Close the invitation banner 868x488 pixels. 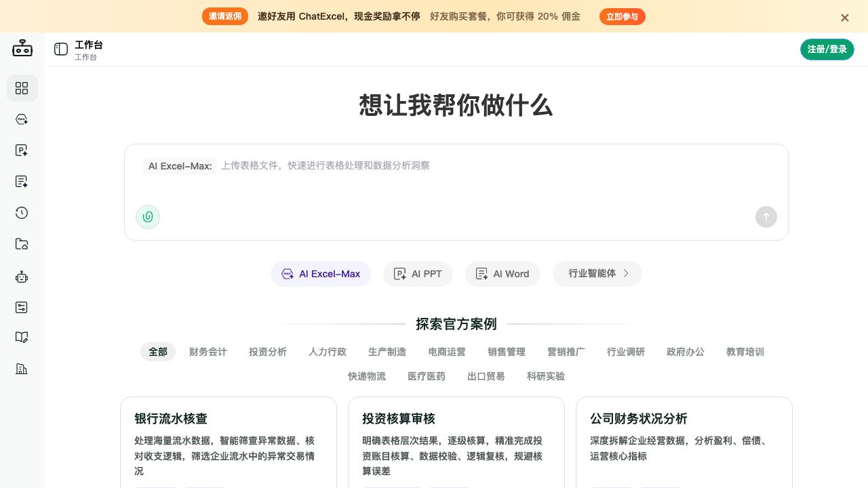point(845,18)
